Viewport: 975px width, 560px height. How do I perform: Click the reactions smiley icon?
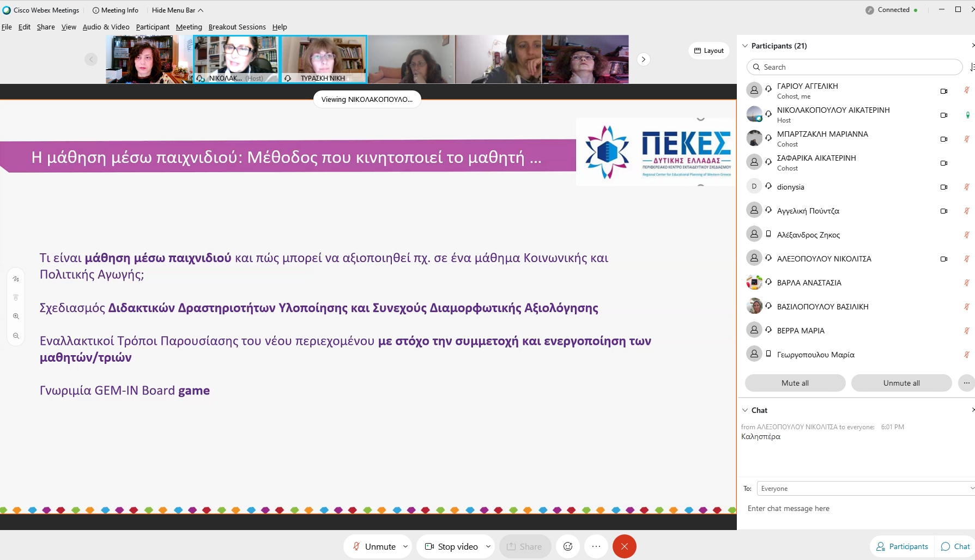567,546
